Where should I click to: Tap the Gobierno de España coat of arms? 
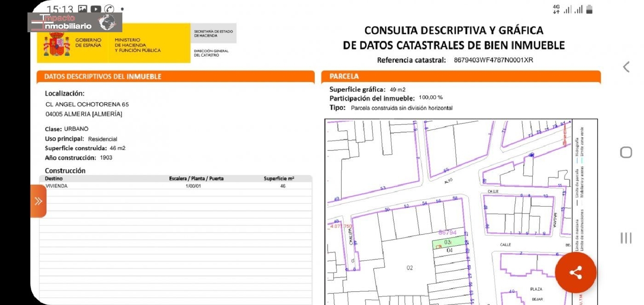click(57, 44)
